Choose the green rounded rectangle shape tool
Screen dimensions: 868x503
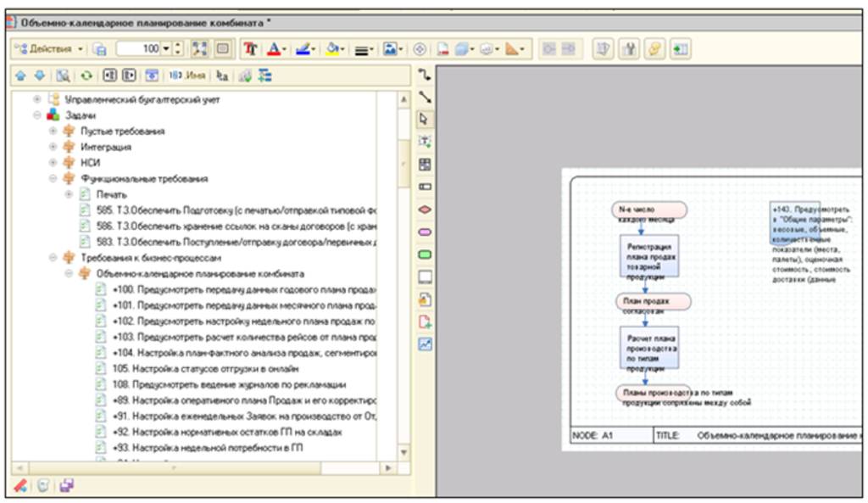pyautogui.click(x=426, y=254)
